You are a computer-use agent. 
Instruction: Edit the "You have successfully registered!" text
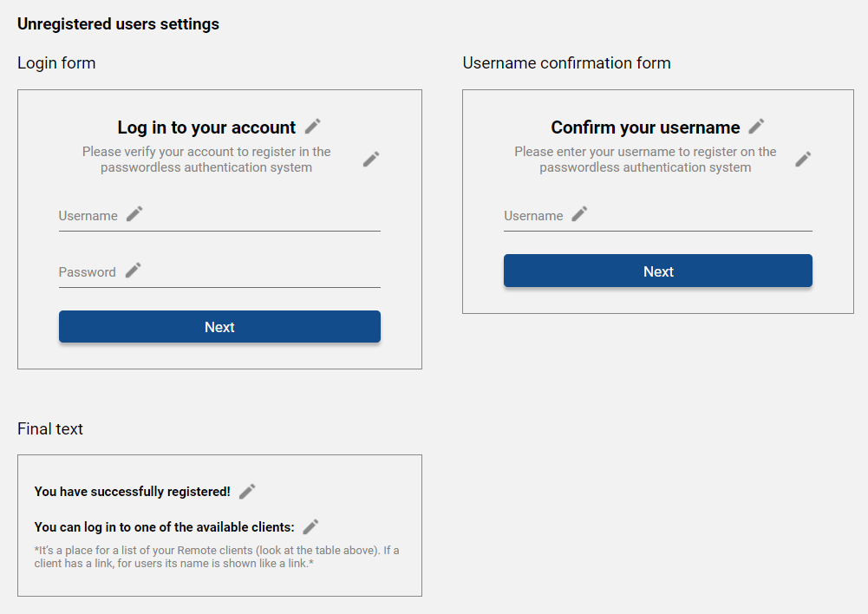pyautogui.click(x=247, y=492)
